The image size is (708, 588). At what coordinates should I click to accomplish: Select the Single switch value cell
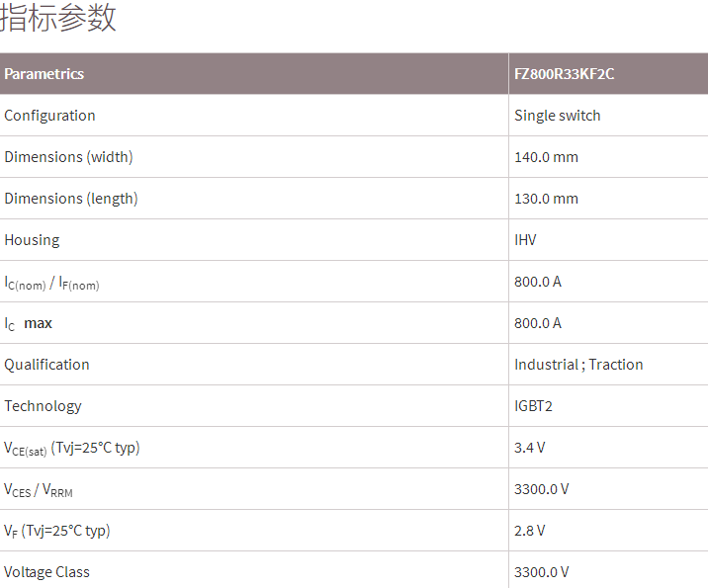(x=558, y=116)
